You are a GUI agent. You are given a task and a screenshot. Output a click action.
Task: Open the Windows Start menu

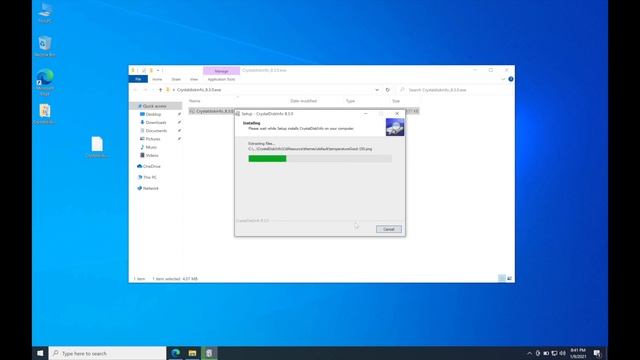click(x=40, y=353)
